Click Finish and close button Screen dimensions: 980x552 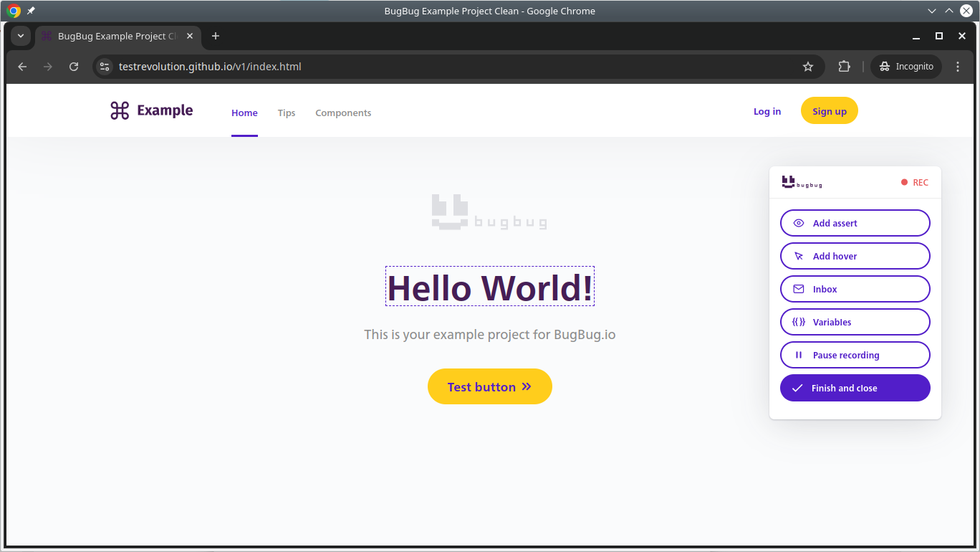[855, 388]
